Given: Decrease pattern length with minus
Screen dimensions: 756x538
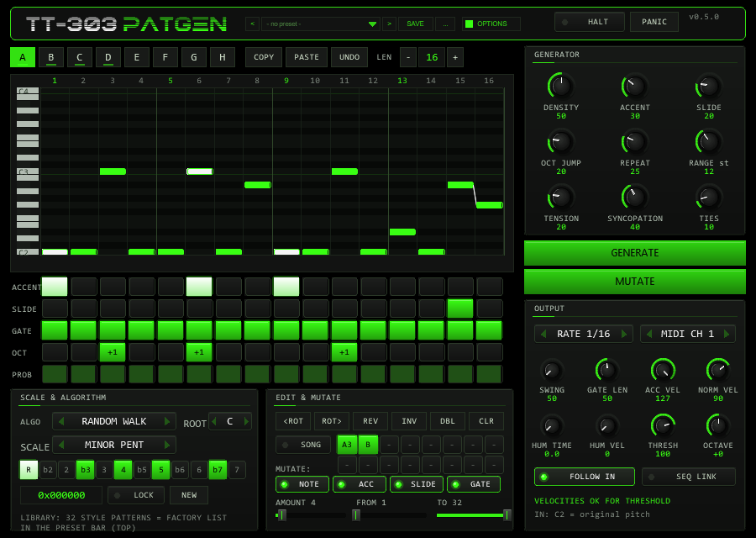Looking at the screenshot, I should (x=408, y=57).
